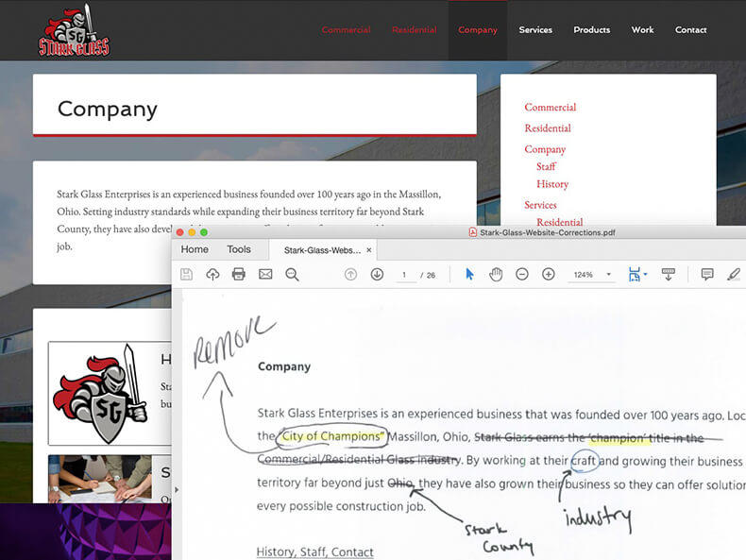Go to the next page arrow
Viewport: 746px width, 560px height.
377,274
